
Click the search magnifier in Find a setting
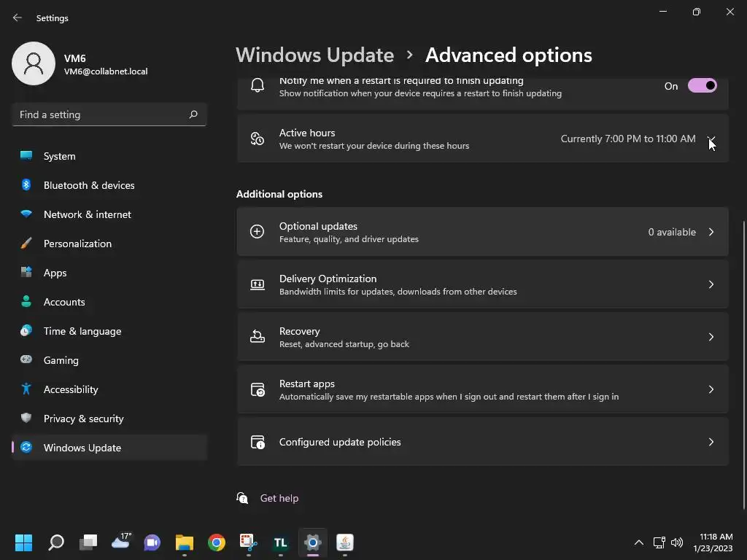193,114
